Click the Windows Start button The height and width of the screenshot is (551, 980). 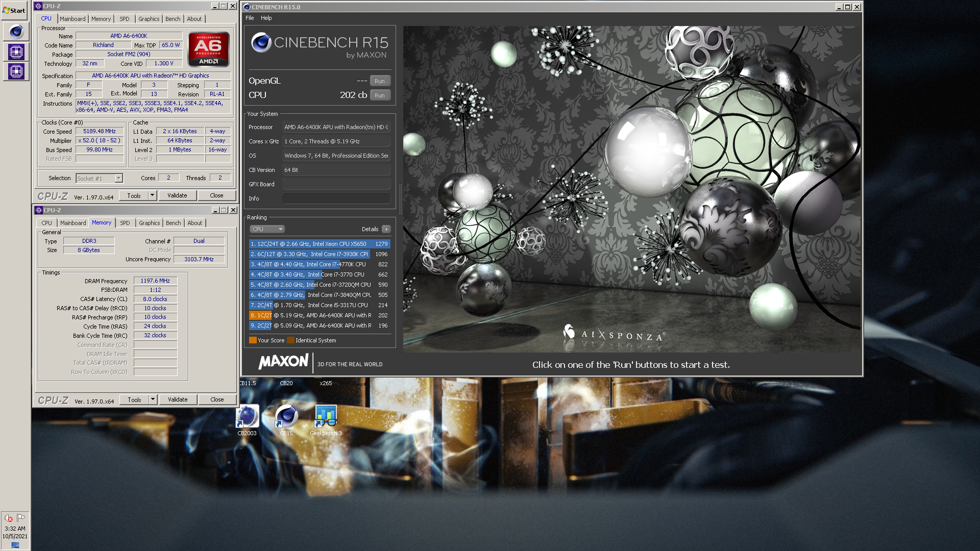click(x=14, y=10)
